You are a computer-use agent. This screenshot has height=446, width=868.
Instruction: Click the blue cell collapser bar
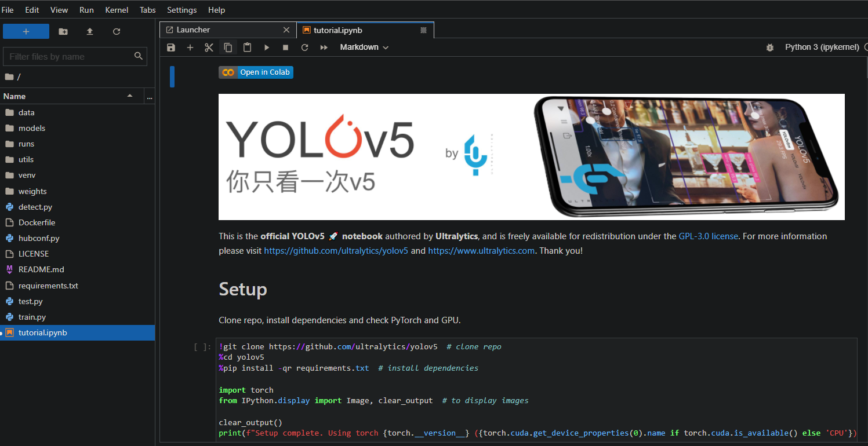point(172,77)
